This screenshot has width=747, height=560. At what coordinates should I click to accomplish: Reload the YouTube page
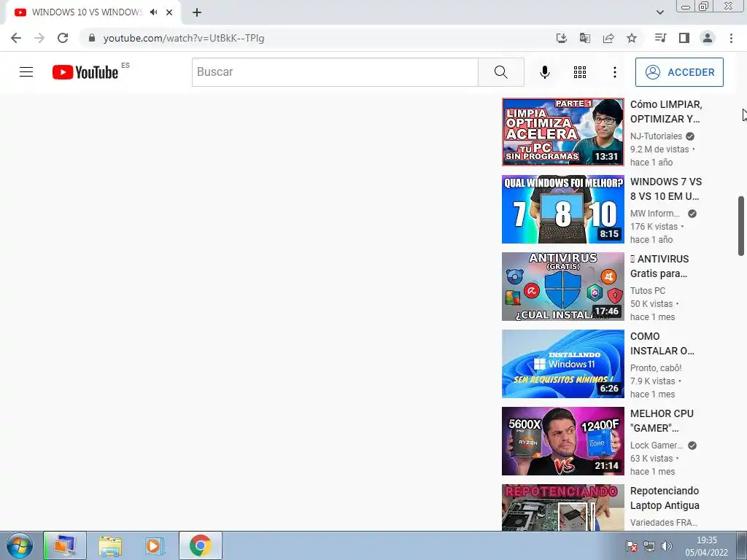[63, 38]
